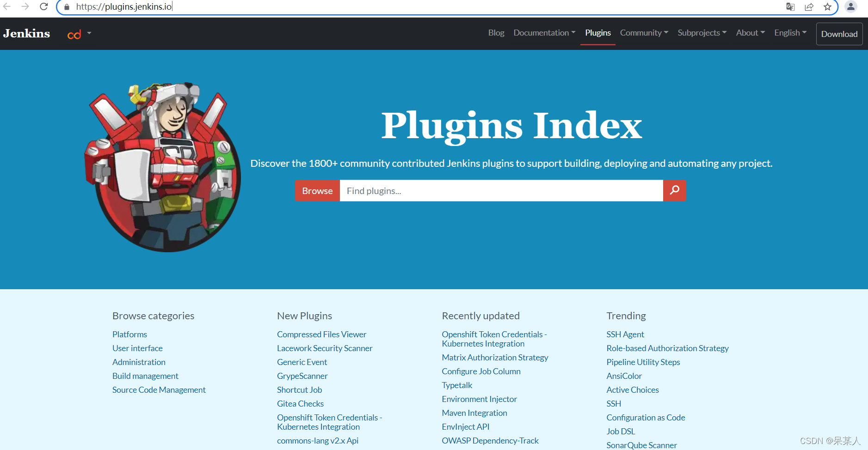Open OWASP Dependency-Track plugin

click(x=490, y=440)
